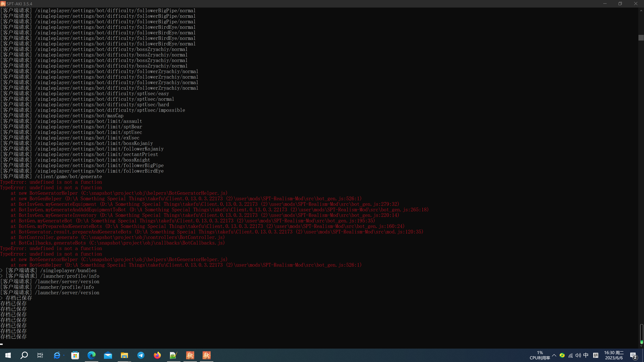This screenshot has height=362, width=644.
Task: Toggle Pinyin IME tray indicator
Action: pos(596,355)
